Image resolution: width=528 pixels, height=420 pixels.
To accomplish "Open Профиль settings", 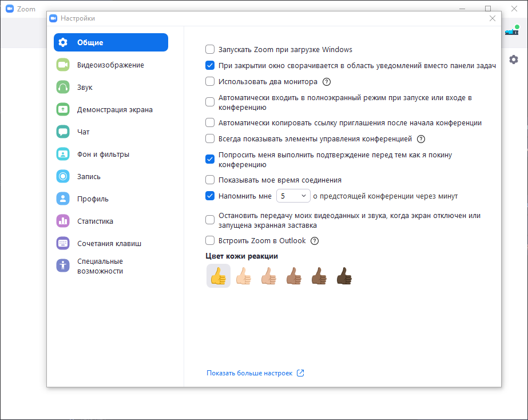I will click(111, 199).
